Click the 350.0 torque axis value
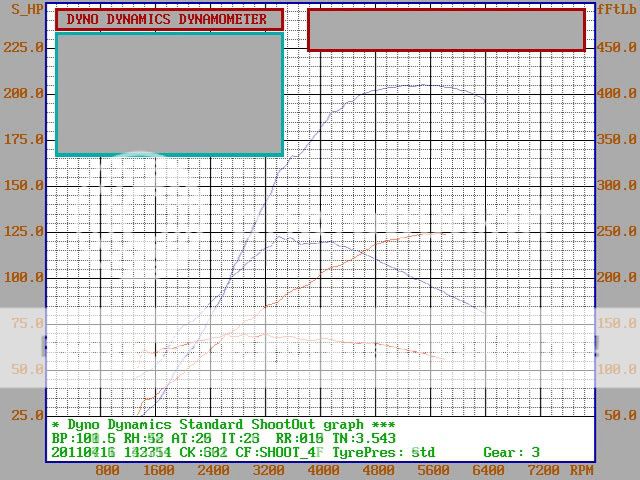This screenshot has height=480, width=640. click(x=617, y=140)
